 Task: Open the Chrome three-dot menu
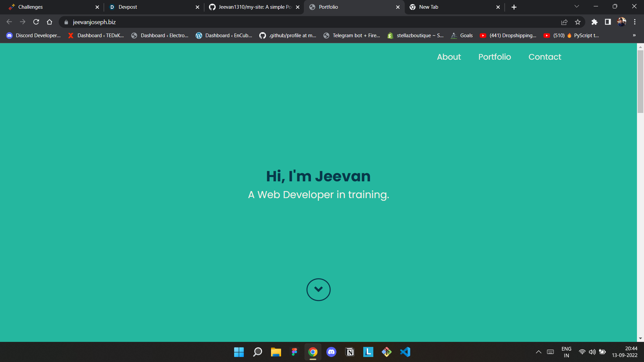pyautogui.click(x=635, y=22)
